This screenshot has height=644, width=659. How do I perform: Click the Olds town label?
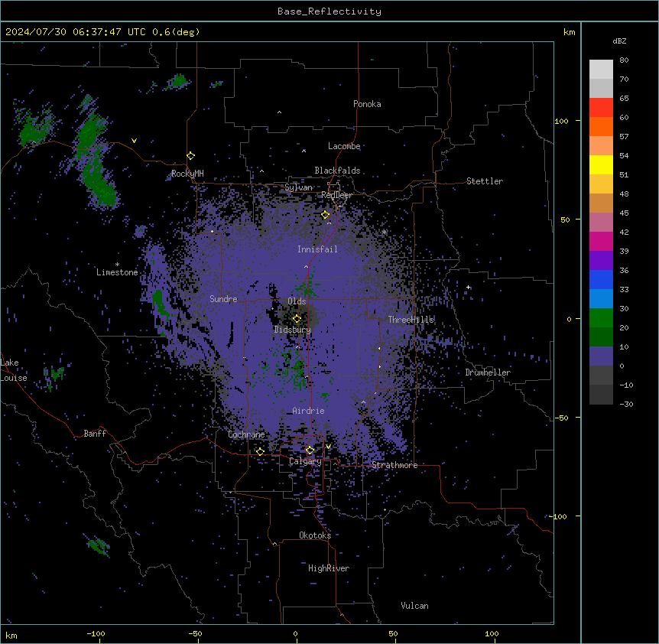[x=297, y=301]
